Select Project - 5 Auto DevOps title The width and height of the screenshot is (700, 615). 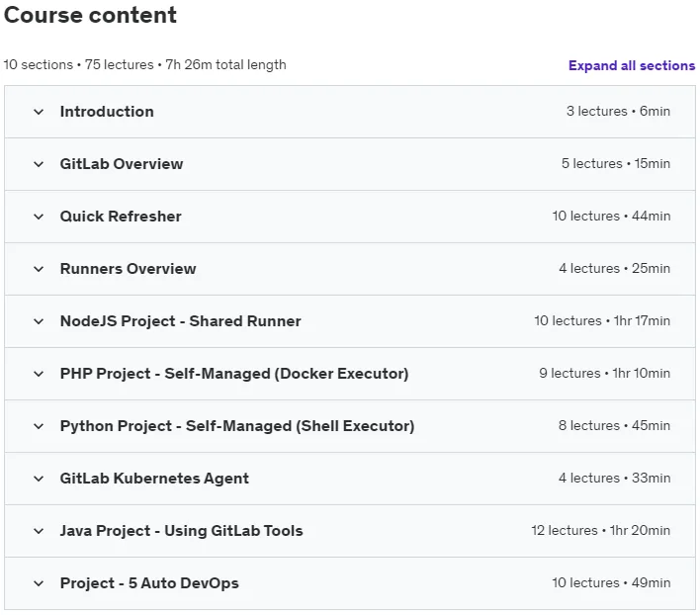pos(149,583)
